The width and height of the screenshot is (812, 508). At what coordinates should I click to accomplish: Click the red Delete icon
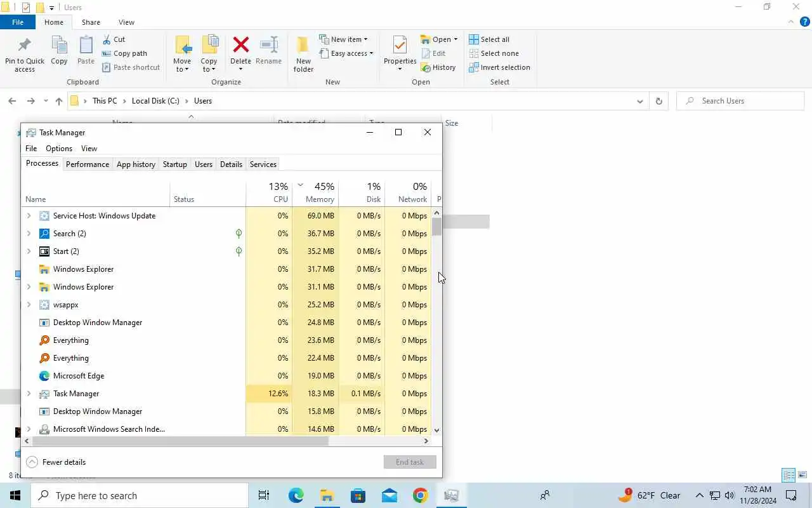240,45
